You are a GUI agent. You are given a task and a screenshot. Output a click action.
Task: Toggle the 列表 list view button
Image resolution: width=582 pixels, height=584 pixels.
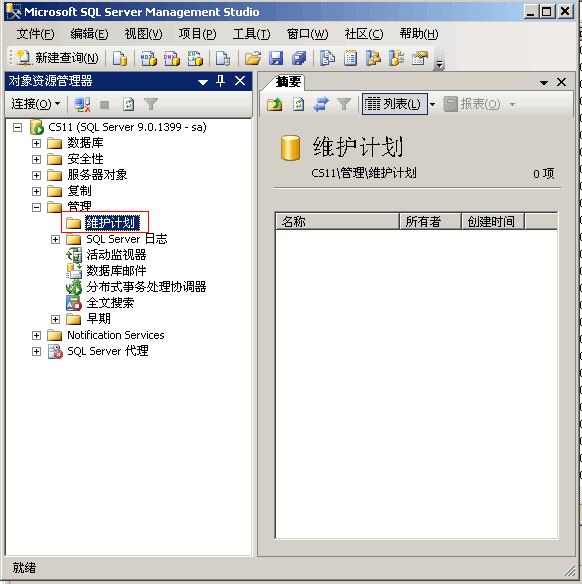(x=394, y=104)
